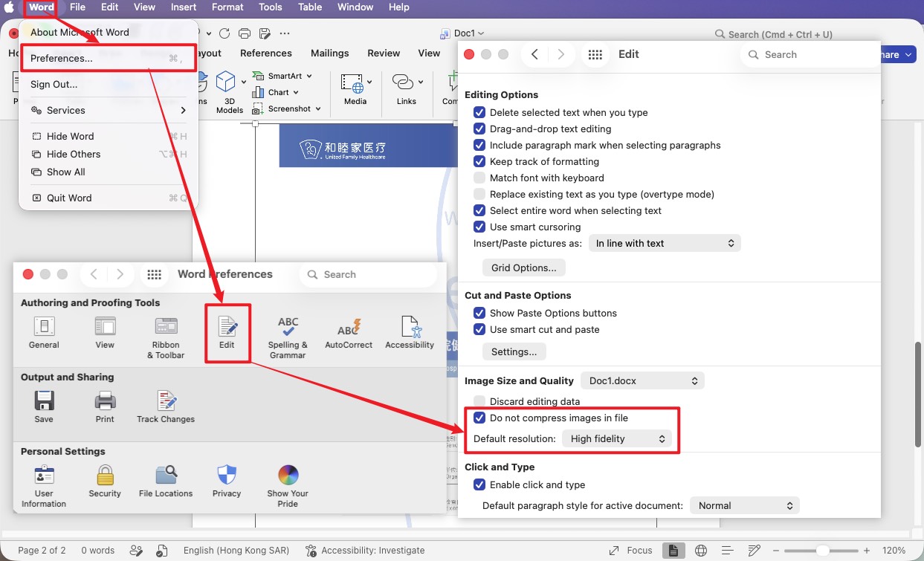This screenshot has height=561, width=924.
Task: Click Show All grid icon in Word Preferences
Action: coord(154,274)
